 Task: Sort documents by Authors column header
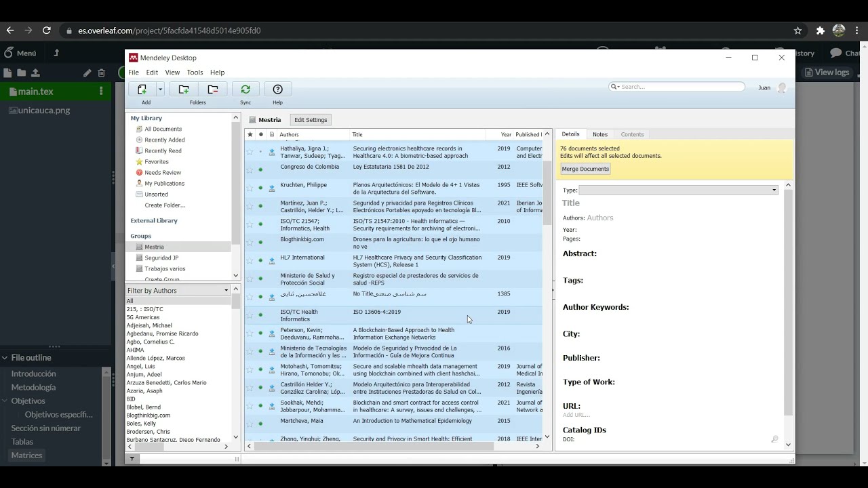click(x=313, y=134)
